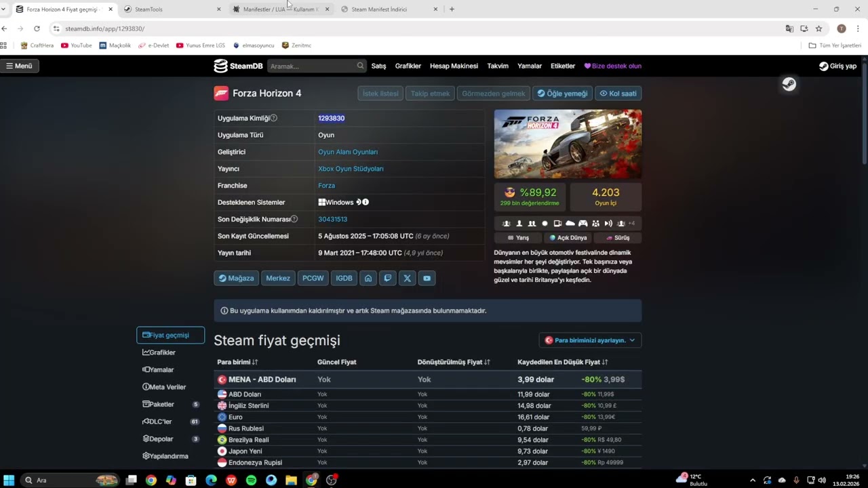The width and height of the screenshot is (868, 488).
Task: Sort by Para birimi column
Action: (237, 362)
